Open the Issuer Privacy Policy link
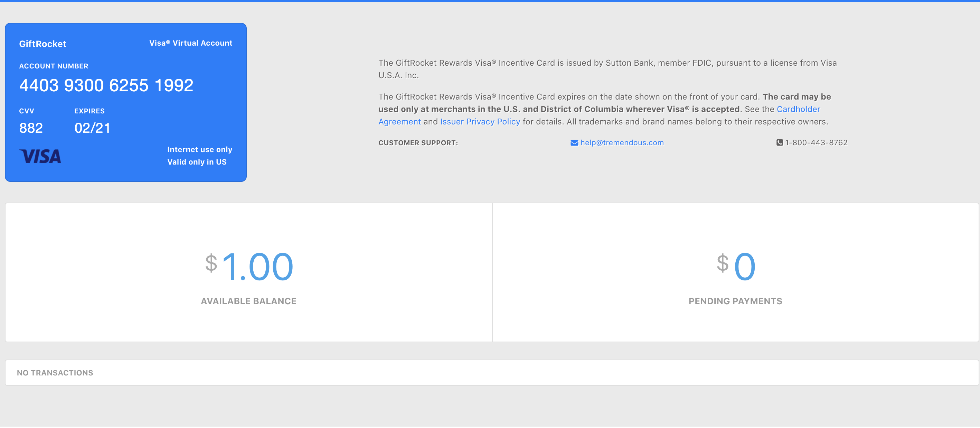Image resolution: width=980 pixels, height=428 pixels. tap(480, 122)
